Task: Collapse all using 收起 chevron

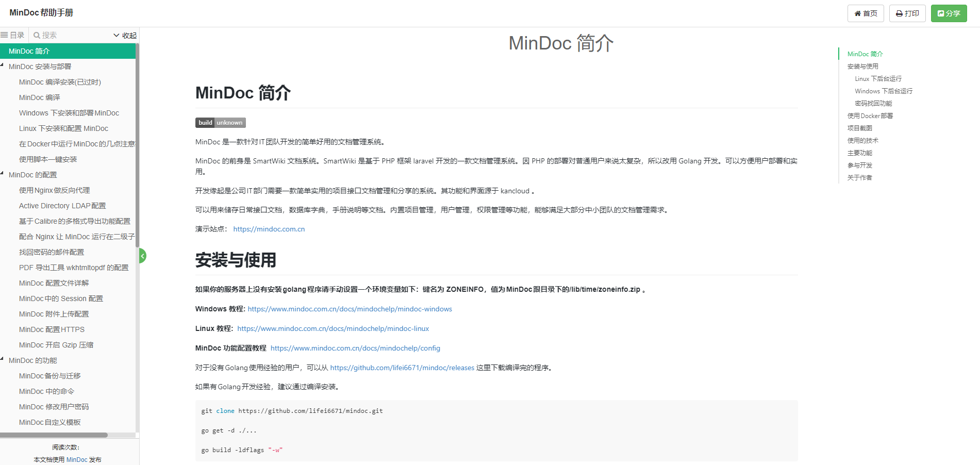Action: (x=125, y=35)
